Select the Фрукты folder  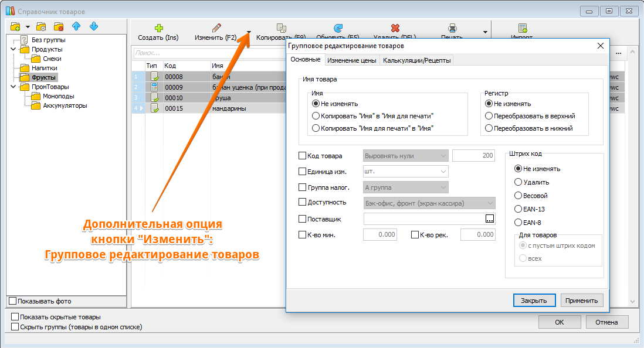(43, 77)
